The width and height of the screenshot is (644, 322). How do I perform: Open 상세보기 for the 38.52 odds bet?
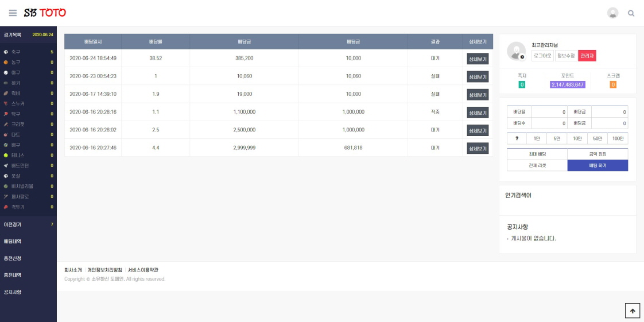click(x=478, y=59)
